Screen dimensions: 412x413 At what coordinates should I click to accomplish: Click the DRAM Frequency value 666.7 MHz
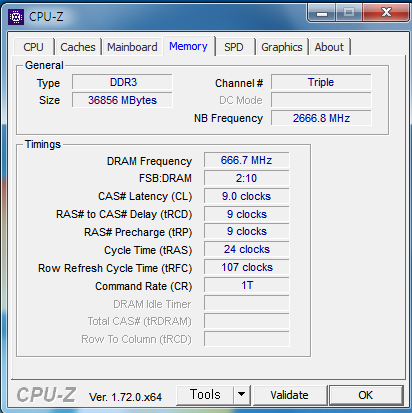pos(247,160)
